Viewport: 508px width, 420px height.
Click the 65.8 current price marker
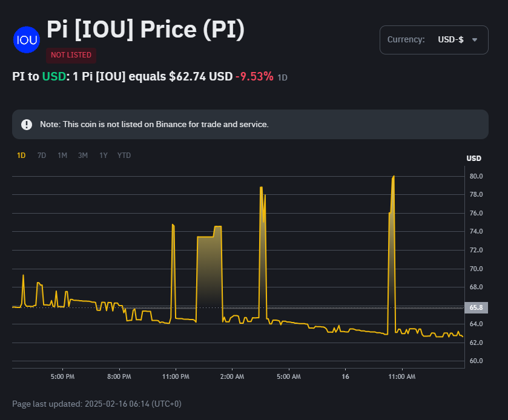coord(477,307)
